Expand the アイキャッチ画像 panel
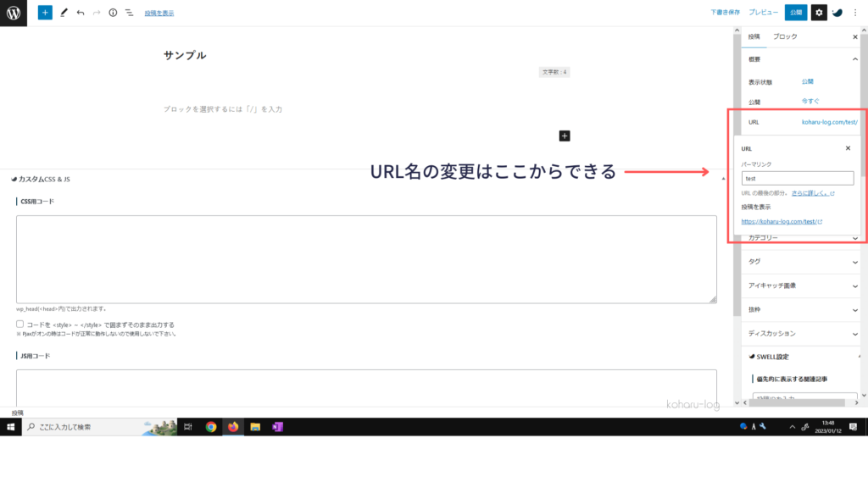Image resolution: width=868 pixels, height=488 pixels. (x=801, y=286)
